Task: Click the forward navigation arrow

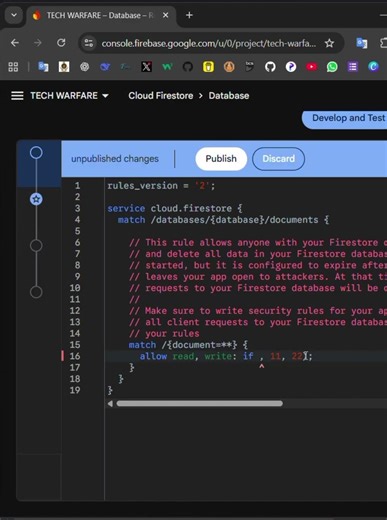Action: [38, 43]
